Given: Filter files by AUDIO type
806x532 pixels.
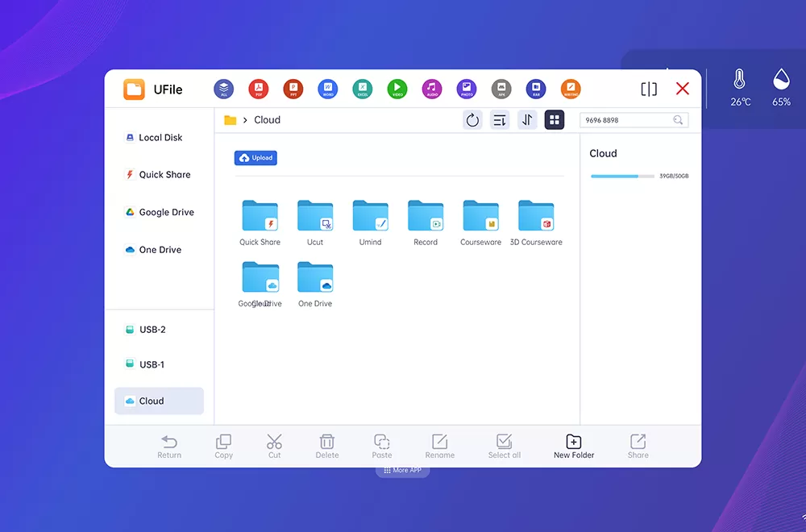Looking at the screenshot, I should pos(432,89).
